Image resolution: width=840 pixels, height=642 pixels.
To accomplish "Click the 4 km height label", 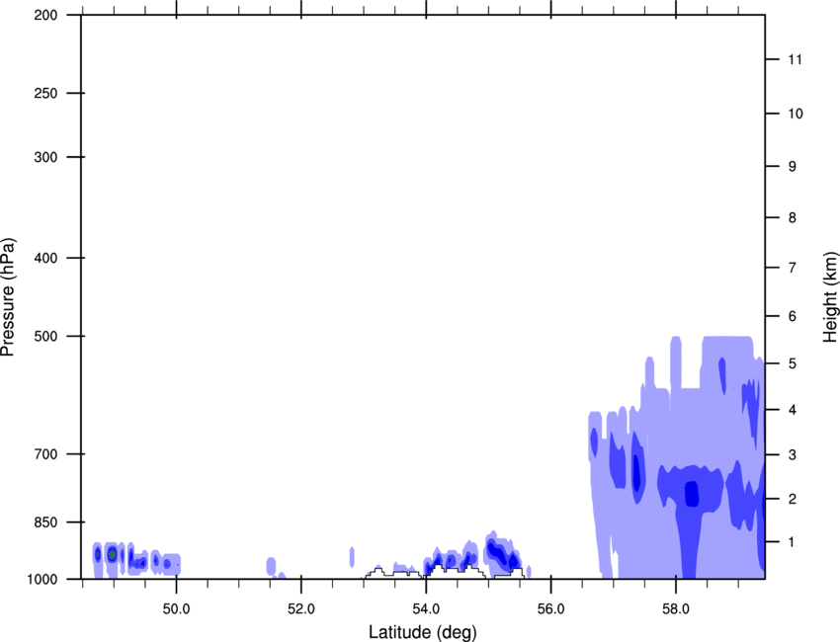I will [x=793, y=410].
